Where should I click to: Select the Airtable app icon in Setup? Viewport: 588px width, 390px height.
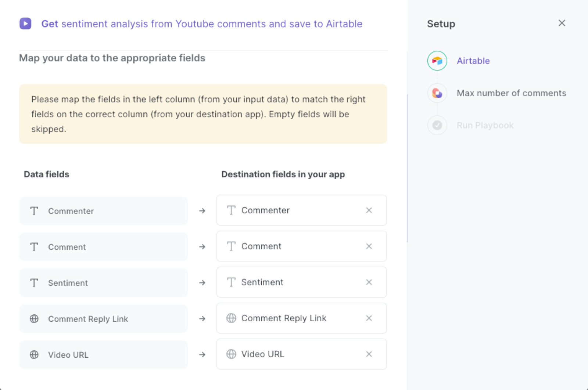437,61
